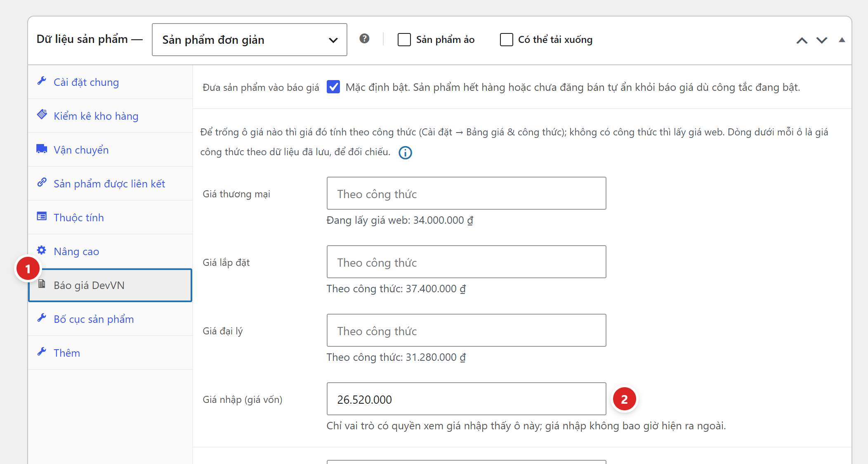Toggle the Sản phẩm ảo checkbox
The width and height of the screenshot is (868, 464).
404,40
